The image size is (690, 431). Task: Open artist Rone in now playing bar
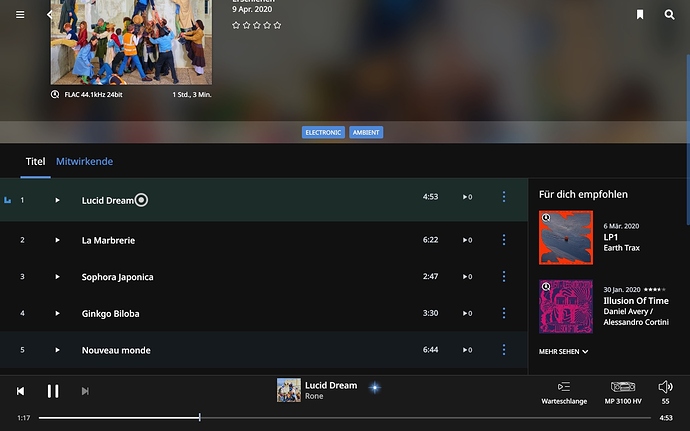coord(314,396)
